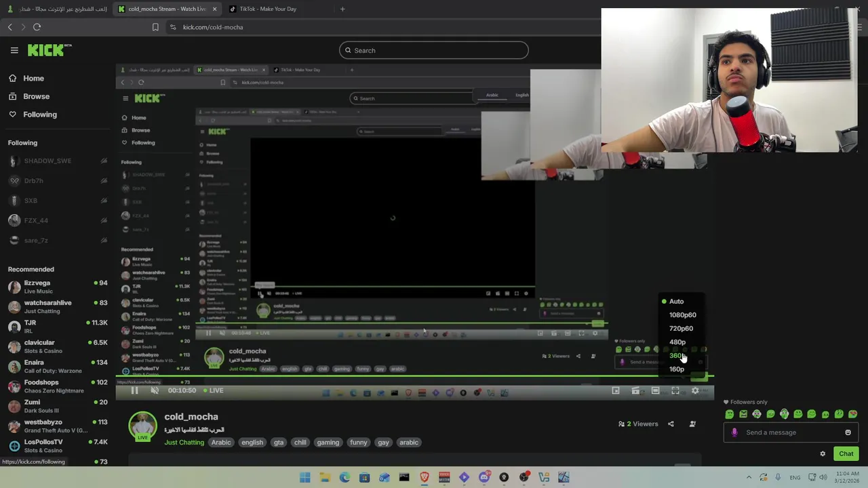Open Following in sidebar menu
The image size is (868, 488).
coord(33,115)
